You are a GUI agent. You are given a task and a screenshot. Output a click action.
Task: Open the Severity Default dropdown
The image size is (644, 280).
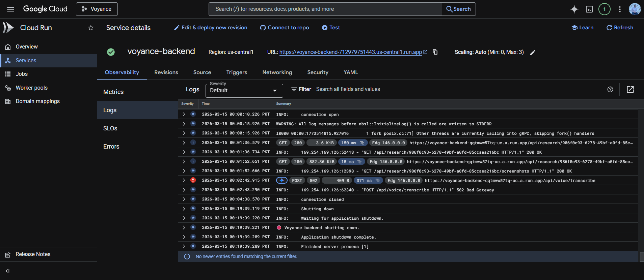tap(244, 91)
